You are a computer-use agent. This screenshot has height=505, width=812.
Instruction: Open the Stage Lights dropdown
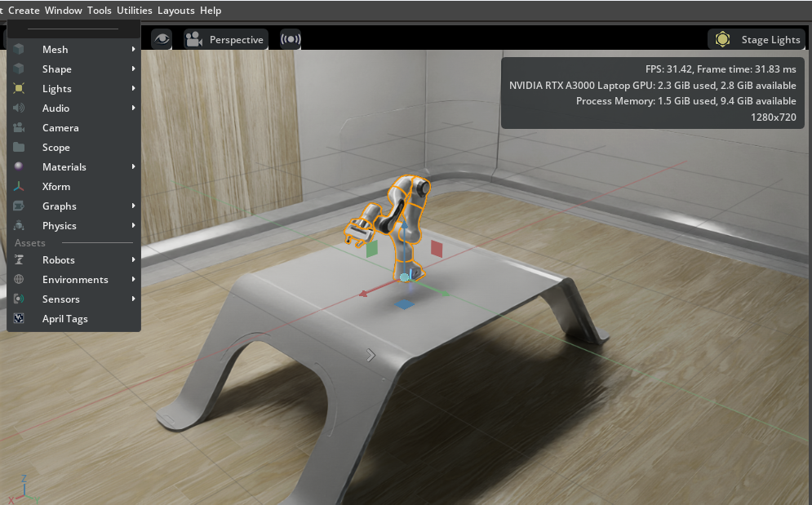pos(757,39)
